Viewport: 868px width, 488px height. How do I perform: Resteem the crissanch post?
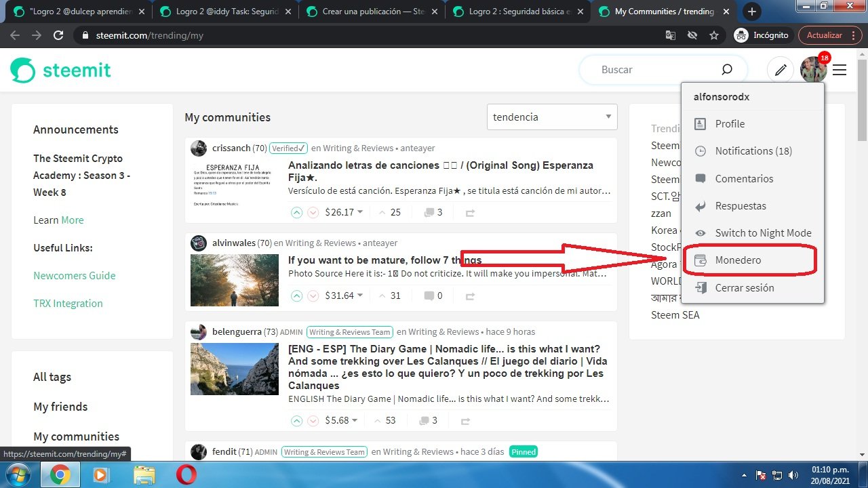coord(469,213)
